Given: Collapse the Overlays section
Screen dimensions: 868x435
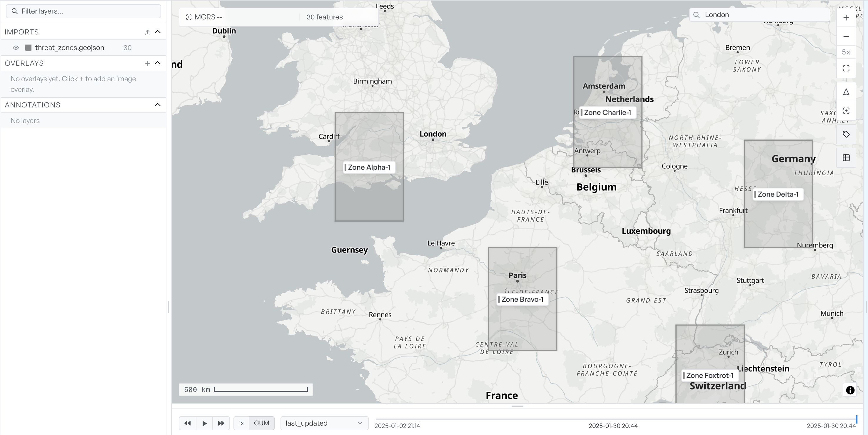Looking at the screenshot, I should 158,63.
